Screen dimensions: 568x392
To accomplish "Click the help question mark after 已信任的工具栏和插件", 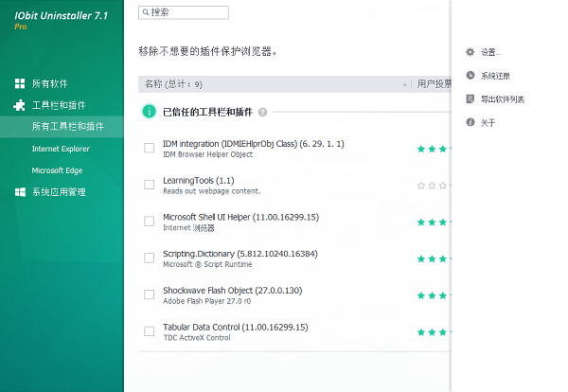I will 262,112.
